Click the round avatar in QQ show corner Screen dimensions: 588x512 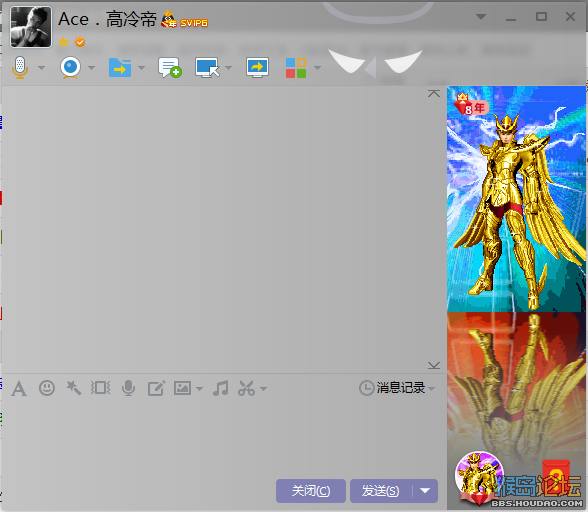[x=480, y=476]
